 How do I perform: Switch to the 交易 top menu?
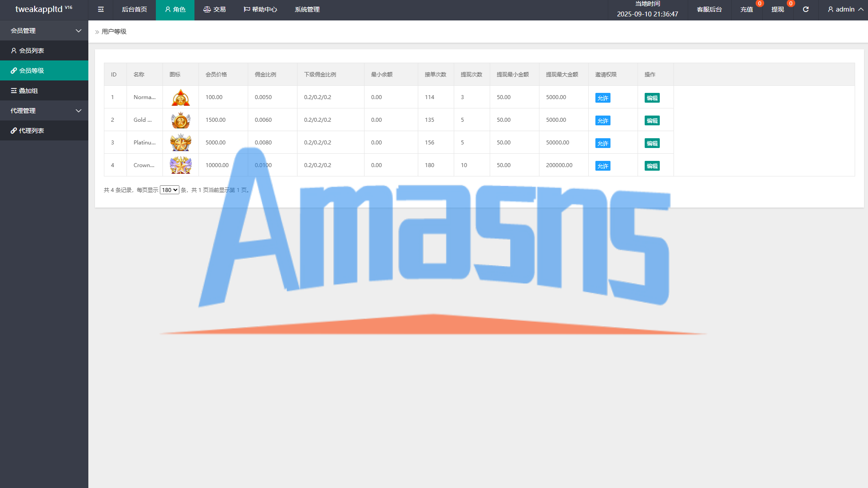214,9
